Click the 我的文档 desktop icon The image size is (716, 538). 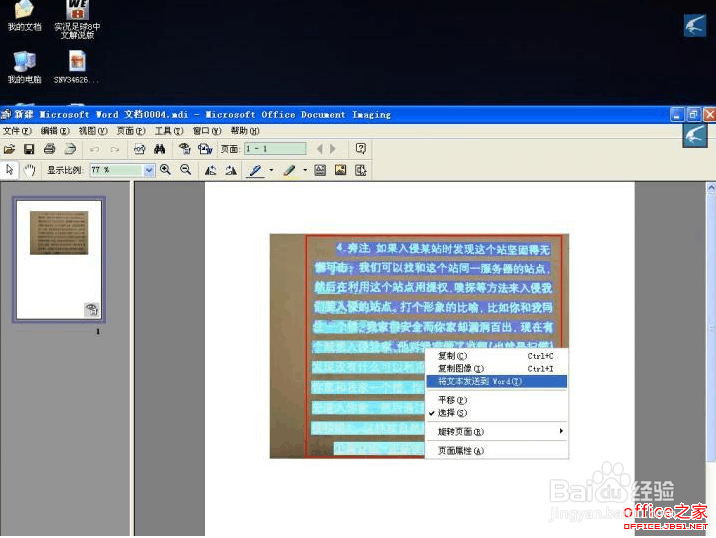24,16
